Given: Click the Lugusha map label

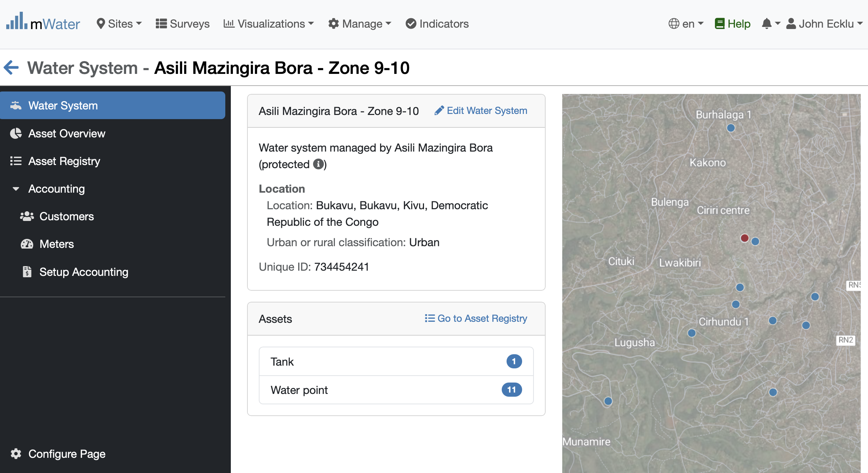Looking at the screenshot, I should coord(634,342).
